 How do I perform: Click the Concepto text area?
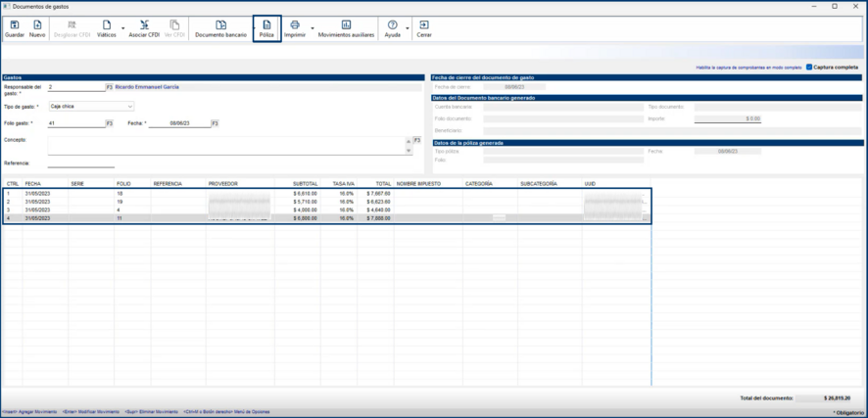tap(225, 145)
